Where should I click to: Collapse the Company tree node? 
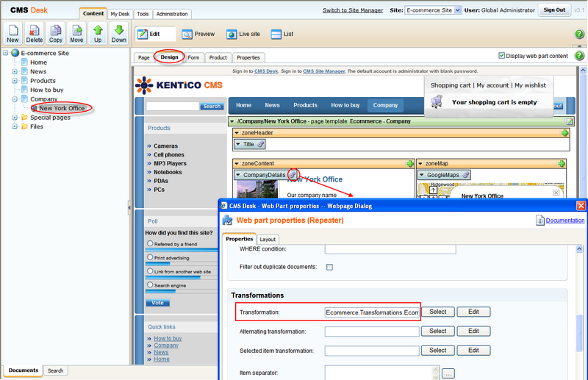15,99
